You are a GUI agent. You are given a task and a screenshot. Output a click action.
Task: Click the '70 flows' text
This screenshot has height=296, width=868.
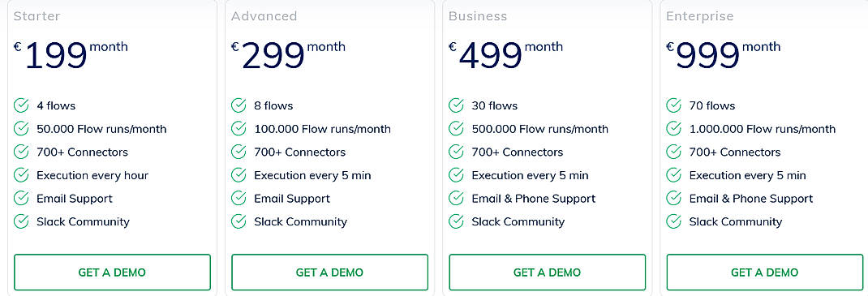712,105
